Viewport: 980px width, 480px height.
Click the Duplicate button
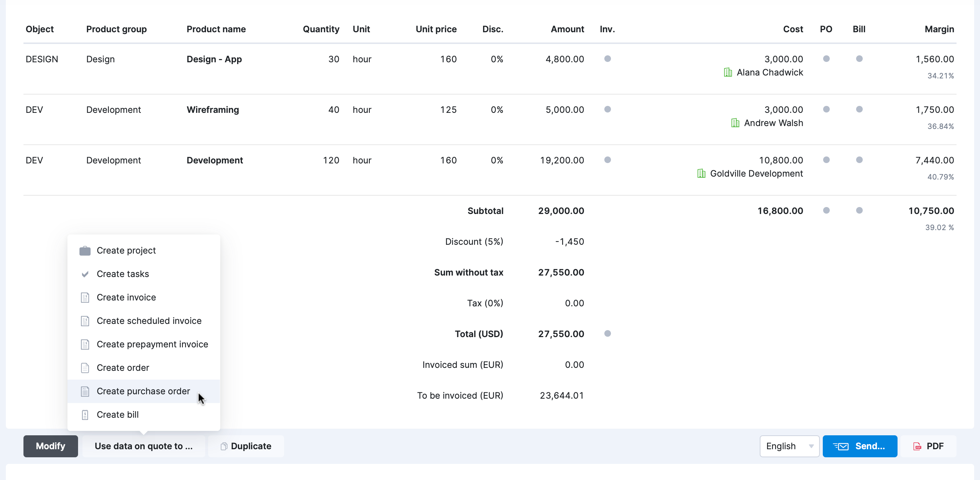pyautogui.click(x=246, y=446)
